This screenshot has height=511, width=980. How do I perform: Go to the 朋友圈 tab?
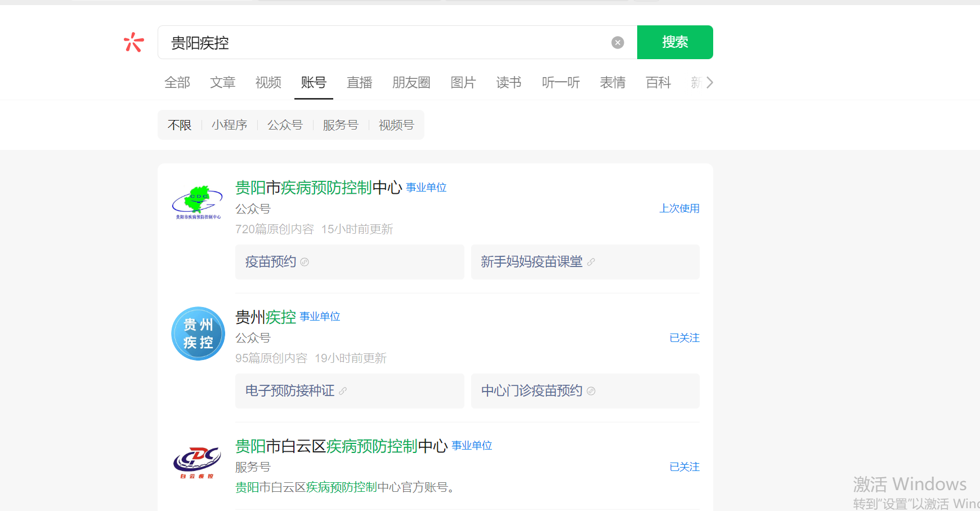pos(411,83)
